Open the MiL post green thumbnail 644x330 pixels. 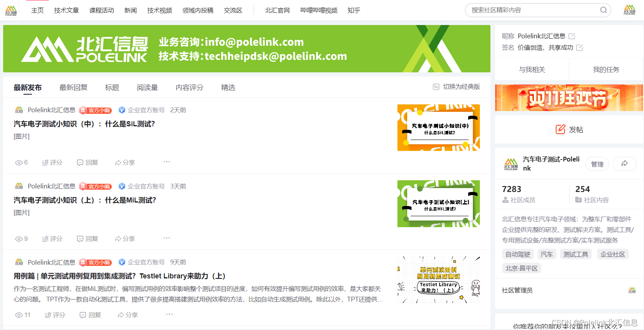click(x=438, y=204)
